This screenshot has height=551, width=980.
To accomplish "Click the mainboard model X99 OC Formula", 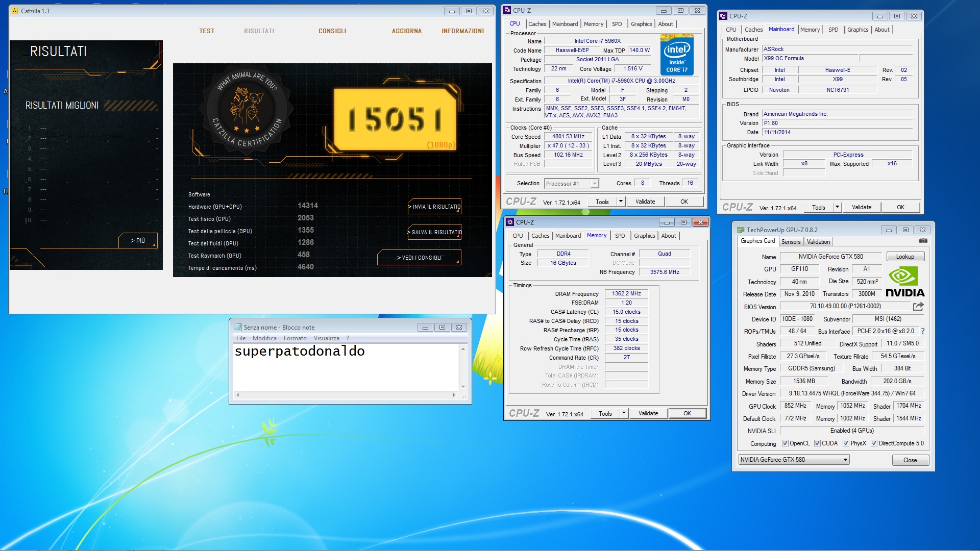I will [x=811, y=59].
